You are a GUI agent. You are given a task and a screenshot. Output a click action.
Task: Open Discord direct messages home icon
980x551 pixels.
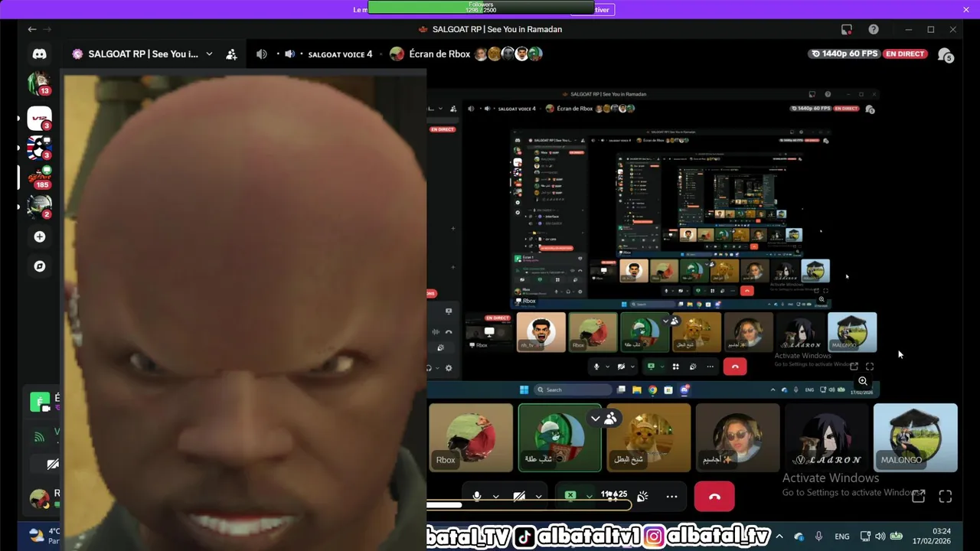pyautogui.click(x=39, y=54)
